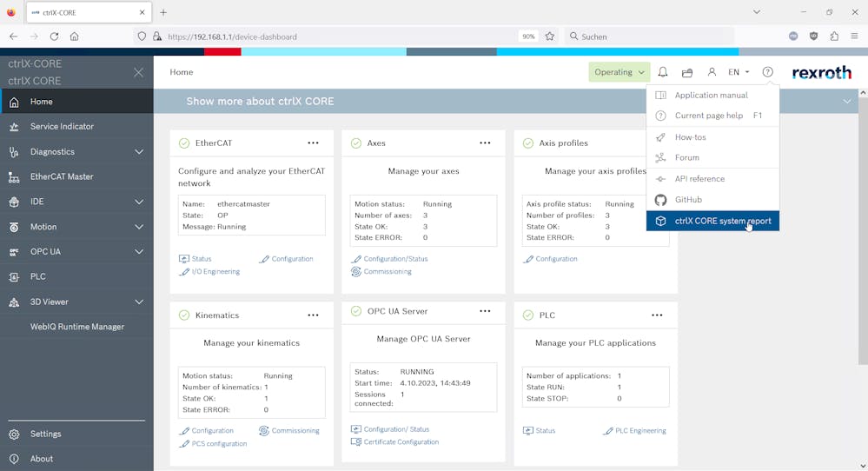Viewport: 868px width, 471px height.
Task: Click the help question mark icon
Action: point(767,72)
